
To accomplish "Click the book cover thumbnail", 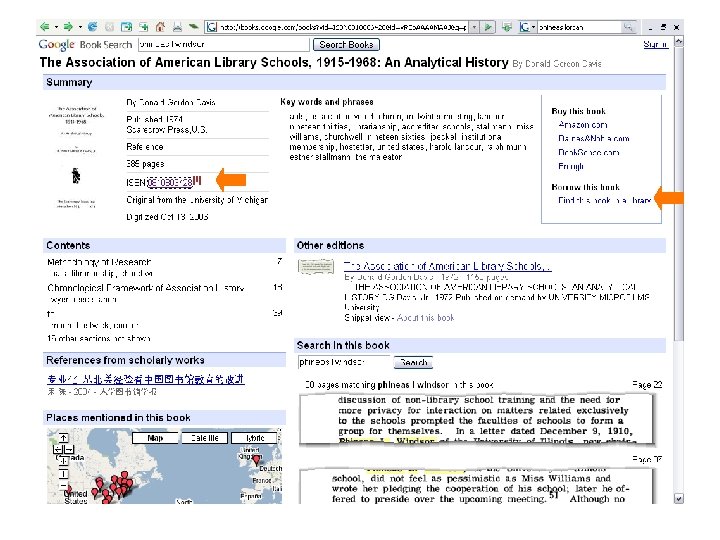I will tap(76, 157).
